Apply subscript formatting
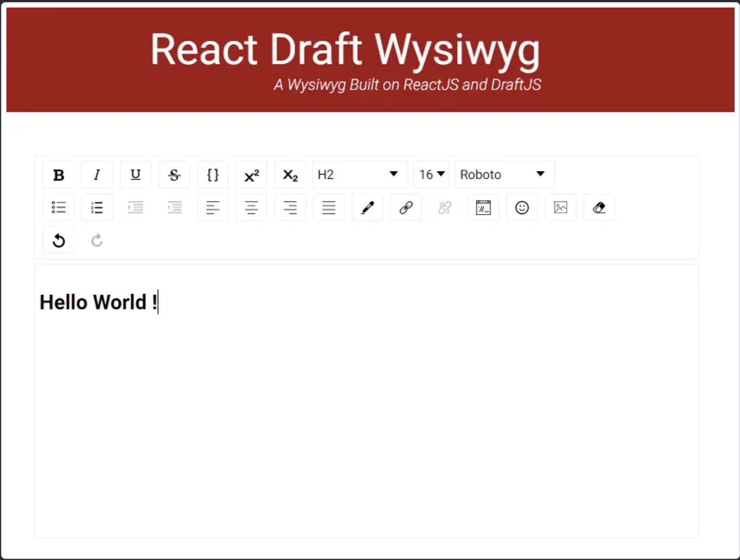The height and width of the screenshot is (560, 740). (290, 175)
